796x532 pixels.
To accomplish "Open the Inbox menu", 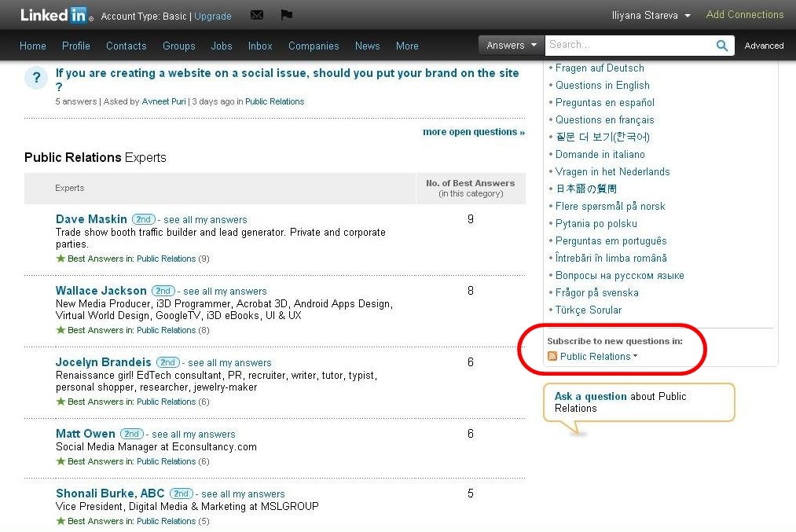I will pyautogui.click(x=260, y=46).
